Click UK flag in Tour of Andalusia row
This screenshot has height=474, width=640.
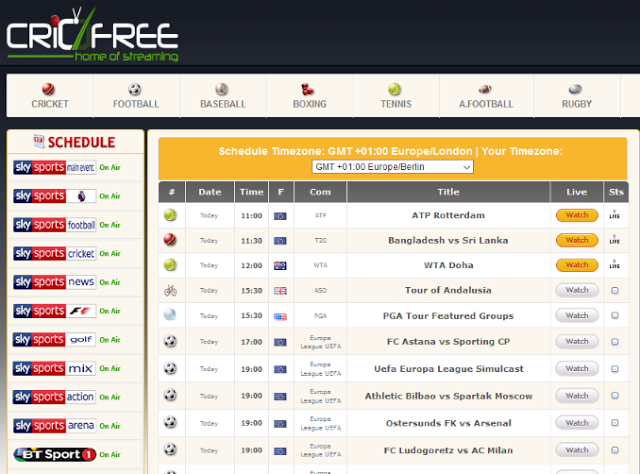coord(280,291)
